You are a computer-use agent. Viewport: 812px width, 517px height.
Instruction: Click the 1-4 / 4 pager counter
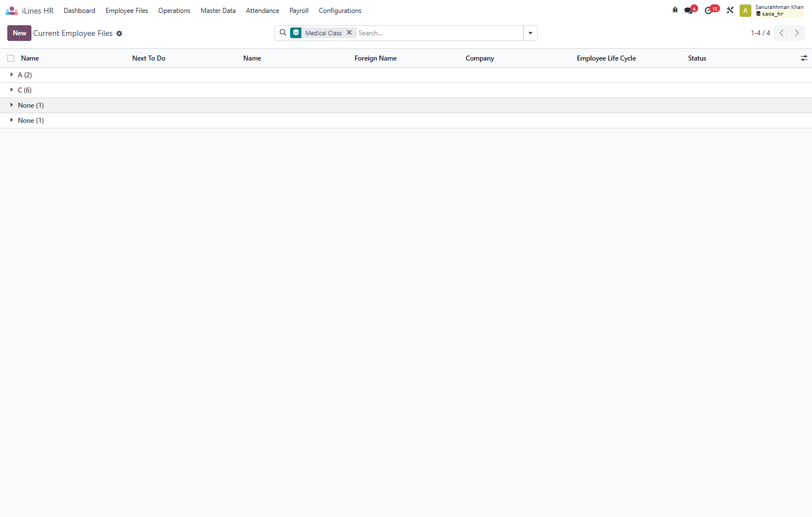pyautogui.click(x=760, y=33)
